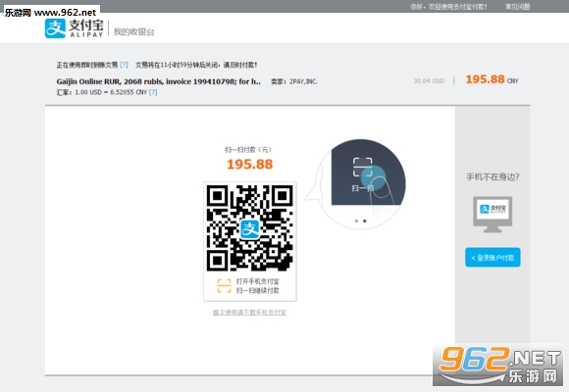
Task: Click the QR code payment image
Action: 249,228
